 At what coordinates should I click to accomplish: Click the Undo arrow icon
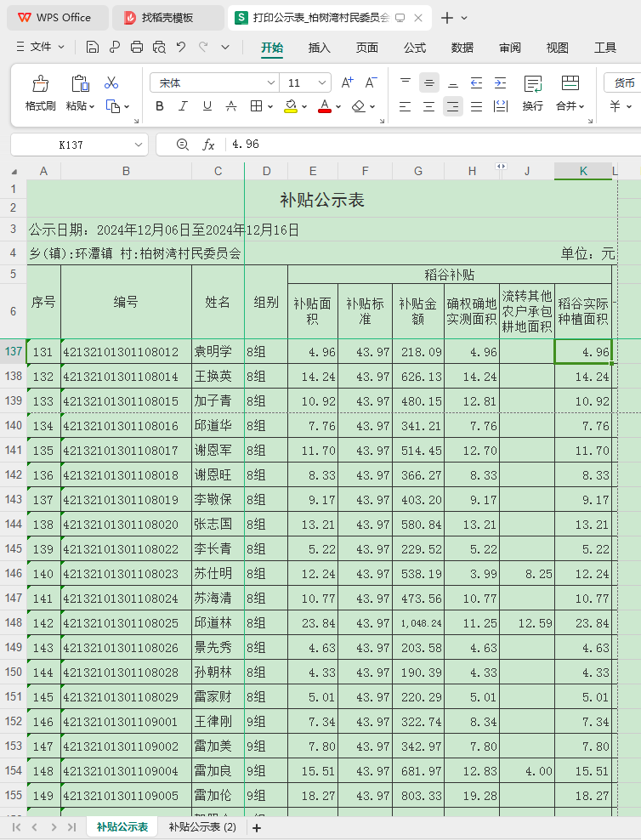181,47
